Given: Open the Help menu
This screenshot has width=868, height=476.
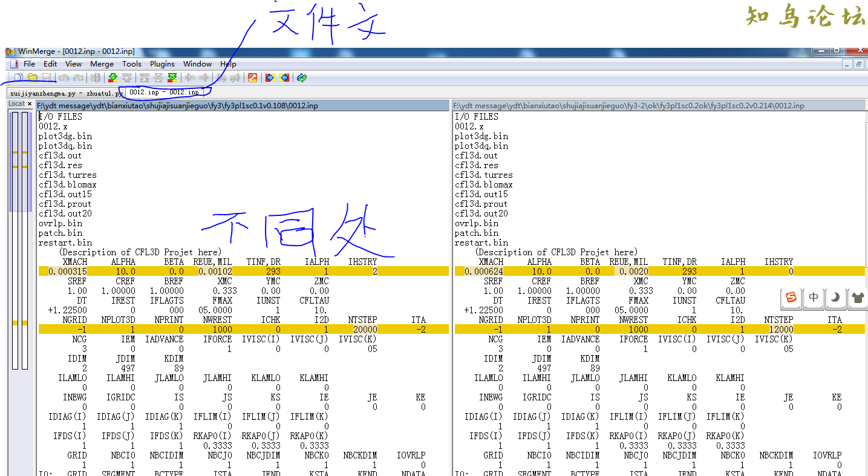Looking at the screenshot, I should pos(228,64).
